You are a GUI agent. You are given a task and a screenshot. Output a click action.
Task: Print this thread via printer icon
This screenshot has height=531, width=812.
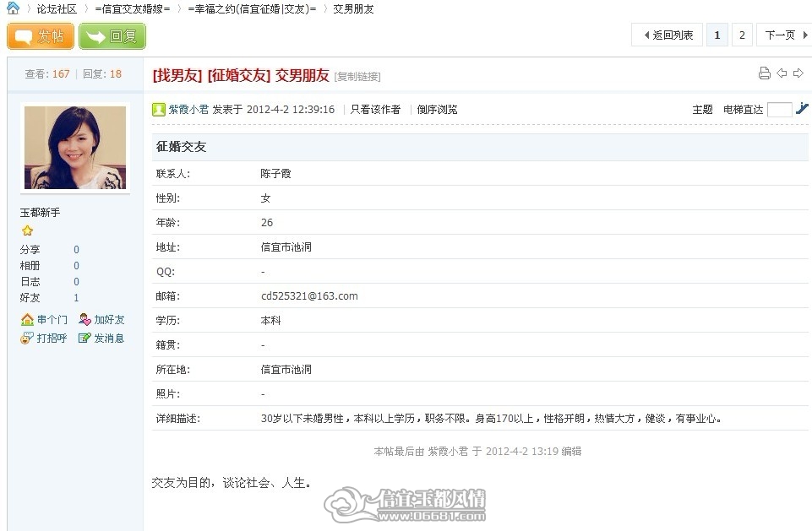click(765, 73)
